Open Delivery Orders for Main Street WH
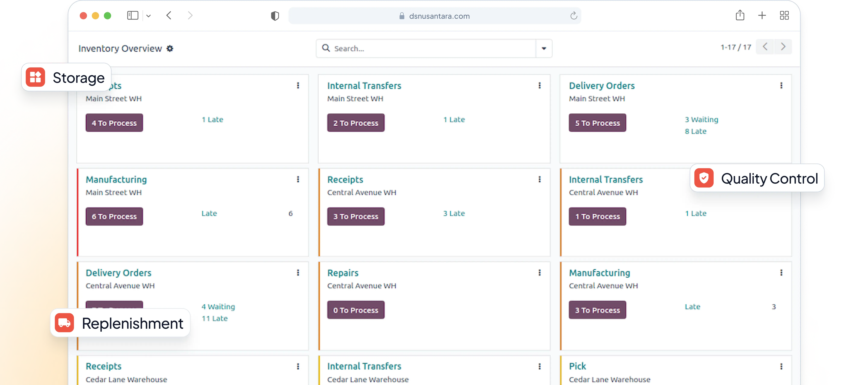 click(602, 86)
